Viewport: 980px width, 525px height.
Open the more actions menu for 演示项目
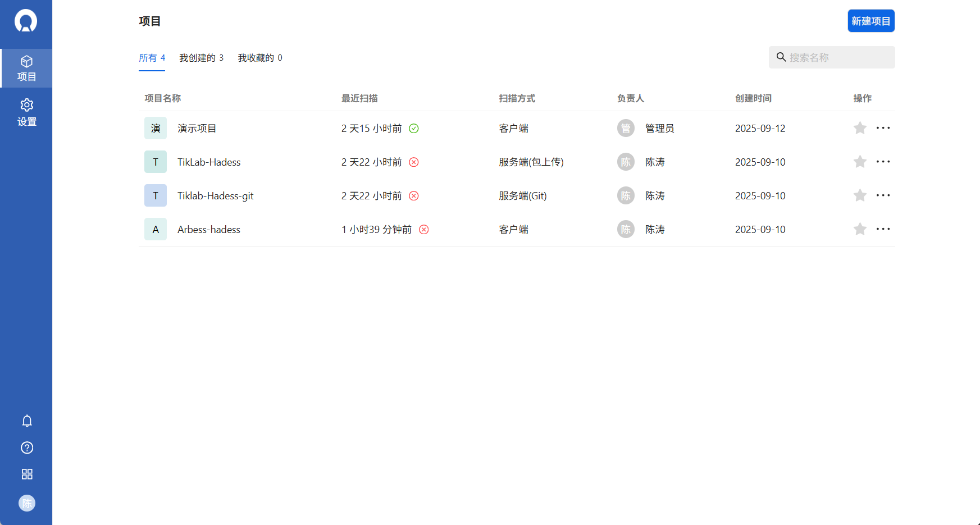(883, 128)
